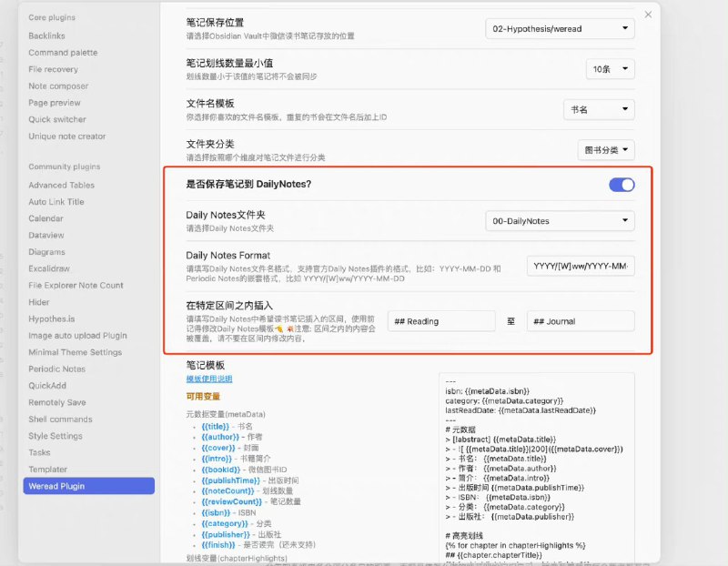The height and width of the screenshot is (566, 728).
Task: Open the 书名 file template dropdown
Action: click(598, 108)
